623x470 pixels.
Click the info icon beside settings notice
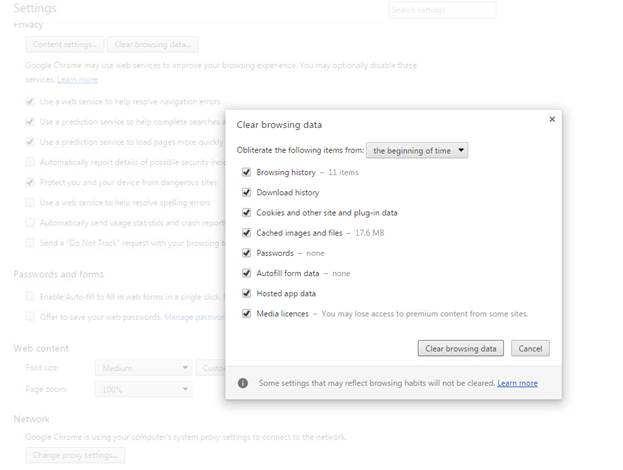[x=243, y=383]
